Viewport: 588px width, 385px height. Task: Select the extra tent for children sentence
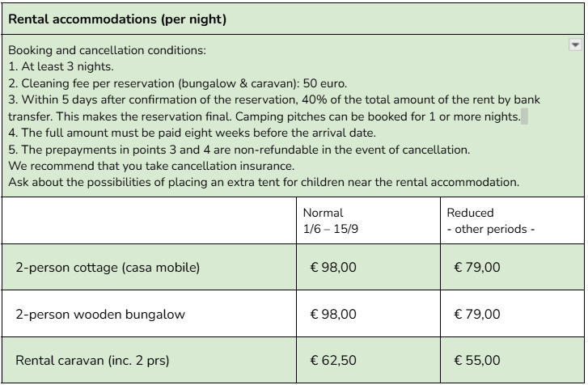point(264,182)
